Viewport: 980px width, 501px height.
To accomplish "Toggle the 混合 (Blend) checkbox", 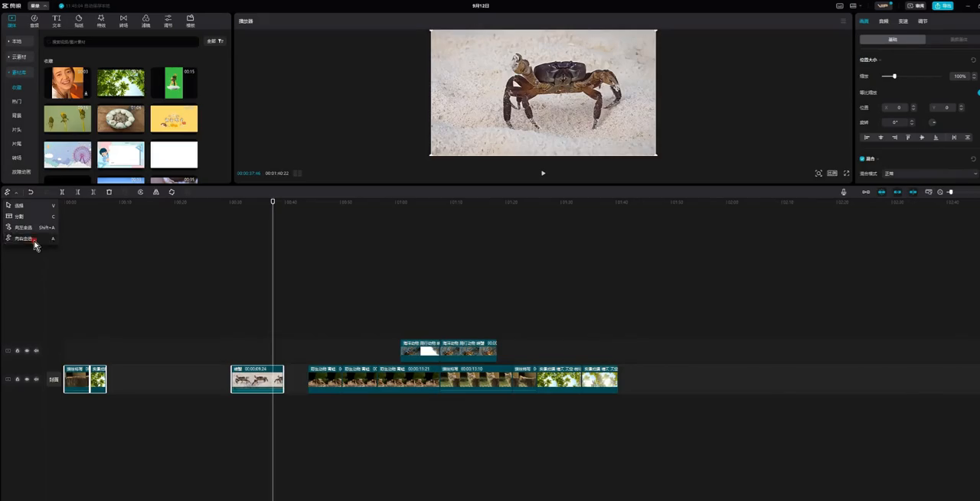I will [x=862, y=159].
